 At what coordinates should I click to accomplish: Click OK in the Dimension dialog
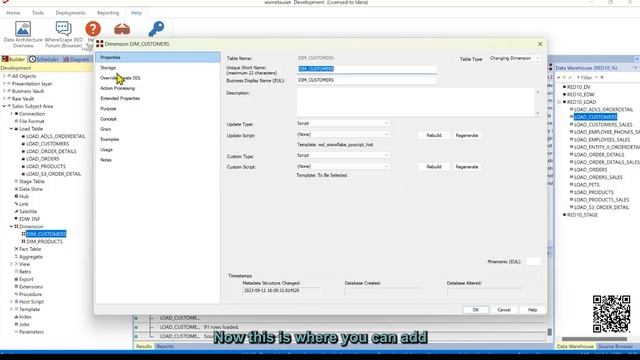(x=476, y=310)
